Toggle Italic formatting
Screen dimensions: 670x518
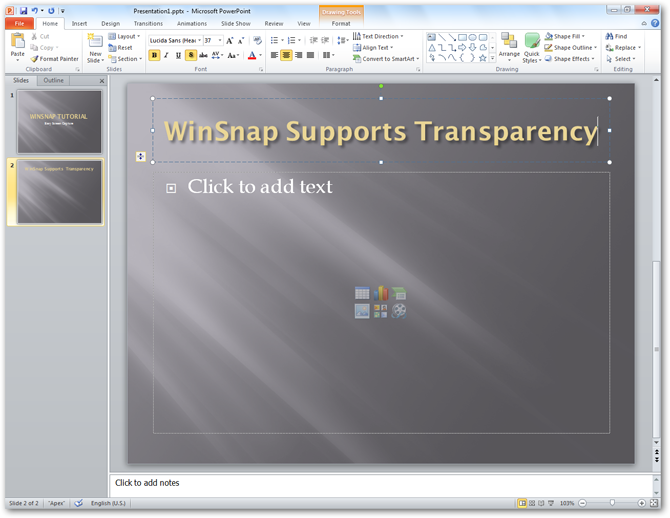166,55
